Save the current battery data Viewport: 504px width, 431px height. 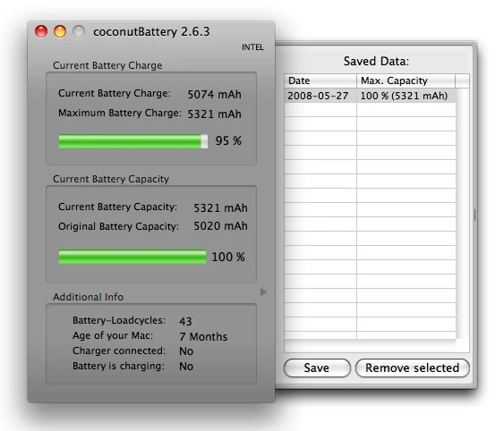click(x=317, y=368)
